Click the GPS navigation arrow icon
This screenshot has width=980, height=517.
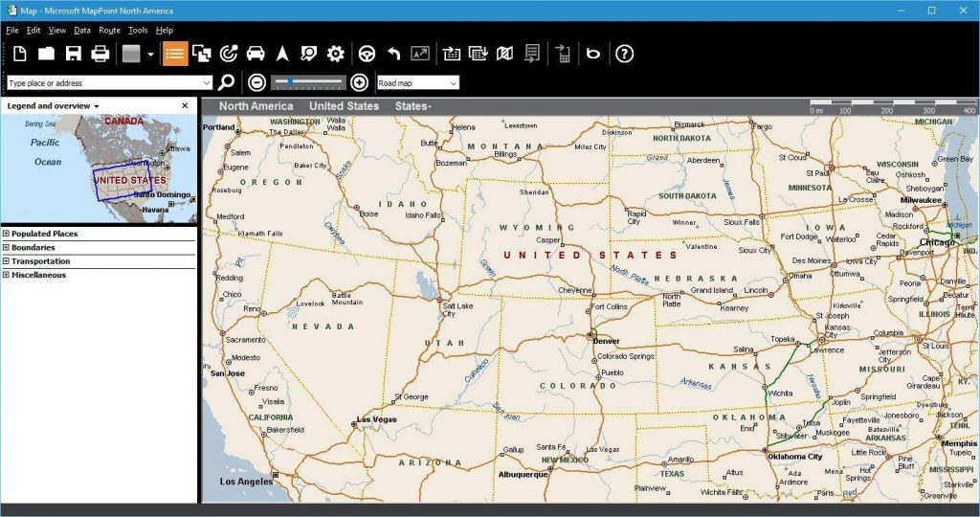pos(282,54)
